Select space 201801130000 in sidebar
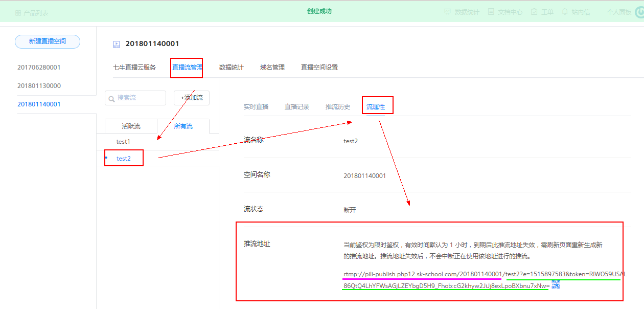Screen dimensions: 644x309 39,86
